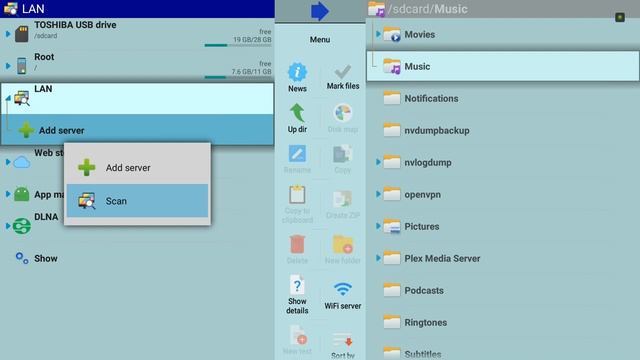640x360 pixels.
Task: Tap the TOSHIBA free-space bar
Action: click(238, 45)
